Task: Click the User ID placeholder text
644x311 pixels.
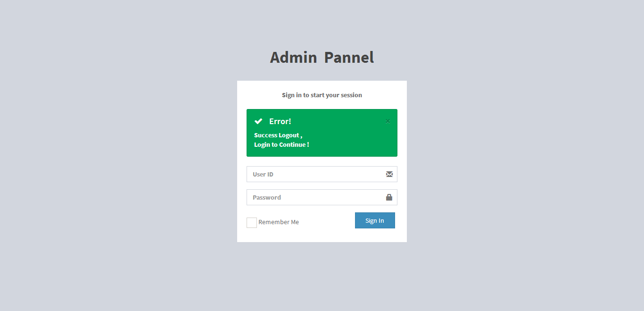Action: pyautogui.click(x=263, y=175)
